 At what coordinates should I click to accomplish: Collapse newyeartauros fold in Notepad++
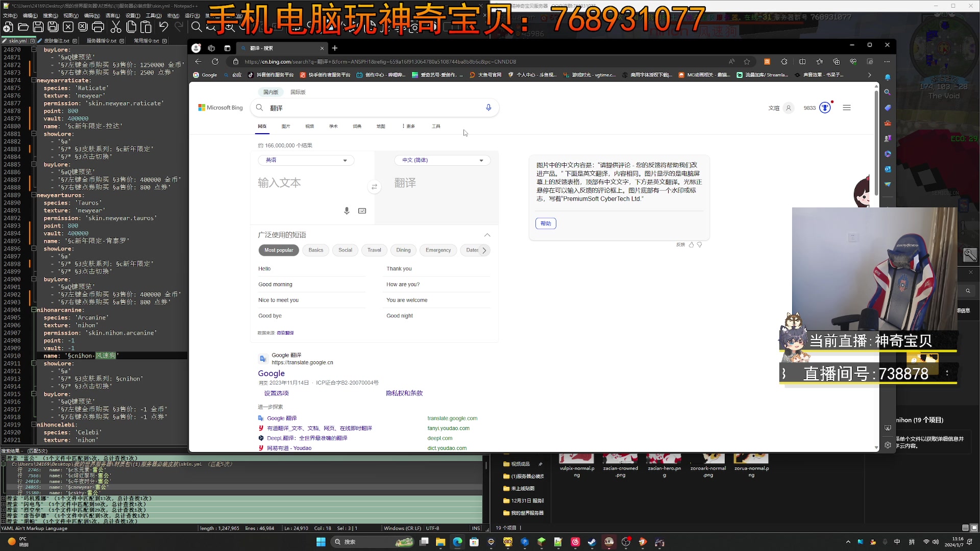[x=34, y=195]
